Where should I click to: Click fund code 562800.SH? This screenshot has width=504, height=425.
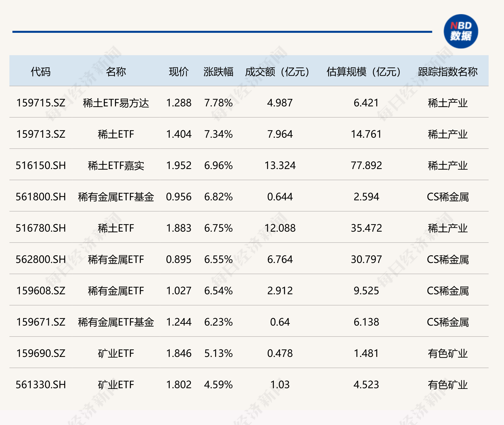pyautogui.click(x=41, y=259)
